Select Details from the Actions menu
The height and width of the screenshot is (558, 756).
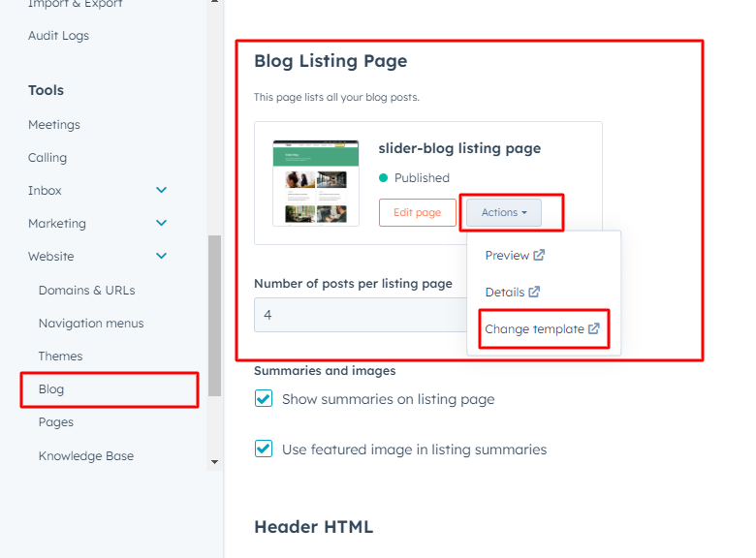click(x=505, y=292)
